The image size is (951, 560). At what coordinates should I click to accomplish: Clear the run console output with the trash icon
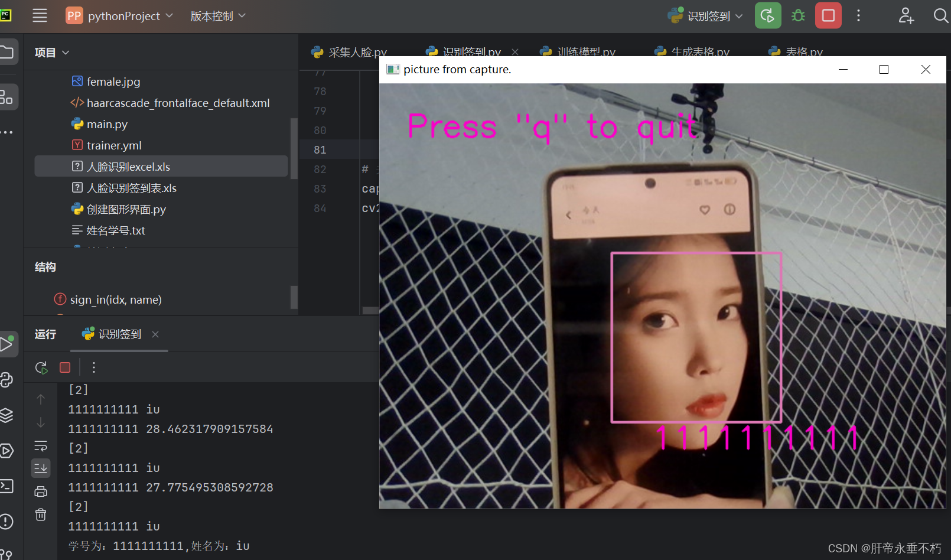click(41, 515)
